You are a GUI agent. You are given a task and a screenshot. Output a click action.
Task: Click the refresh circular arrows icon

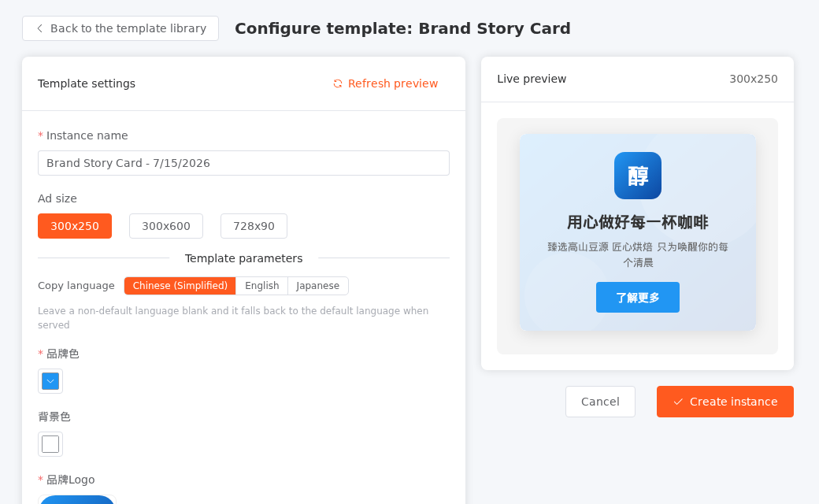(x=338, y=83)
